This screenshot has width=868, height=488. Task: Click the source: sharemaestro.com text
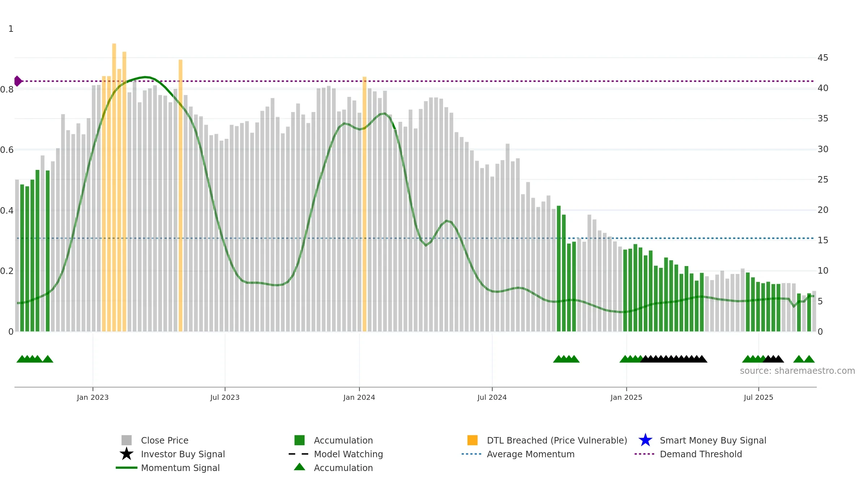coord(797,371)
